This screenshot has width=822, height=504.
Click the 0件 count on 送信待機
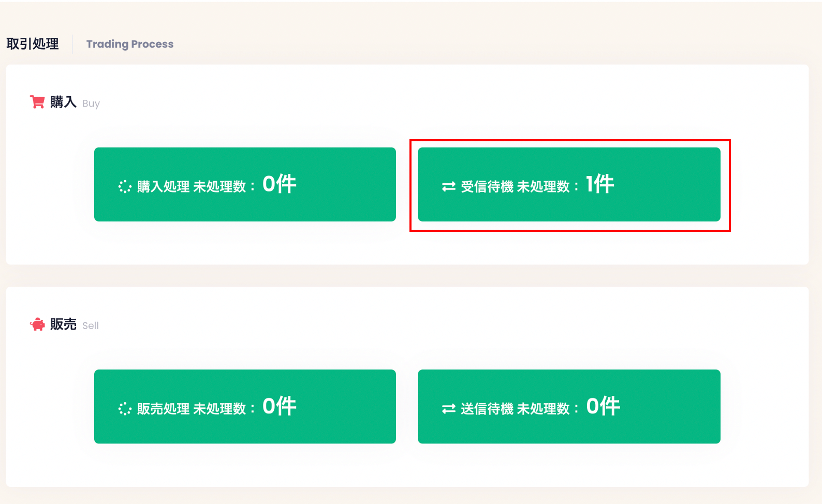(603, 406)
